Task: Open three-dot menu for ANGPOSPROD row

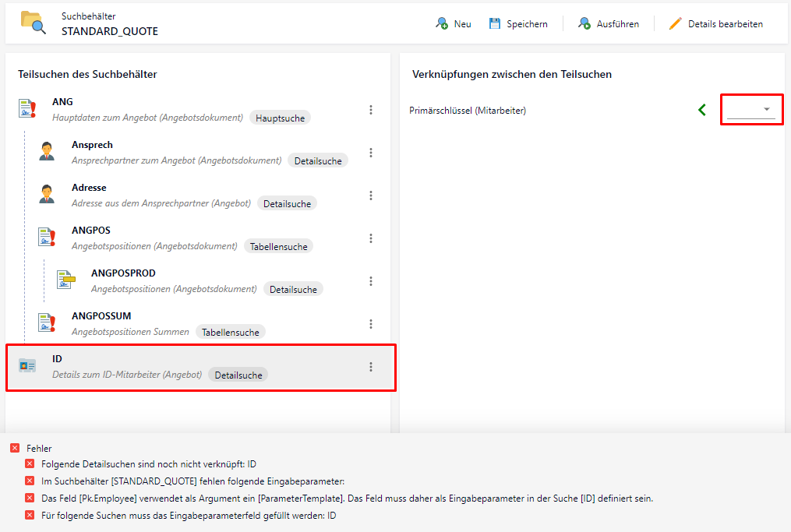Action: point(371,281)
